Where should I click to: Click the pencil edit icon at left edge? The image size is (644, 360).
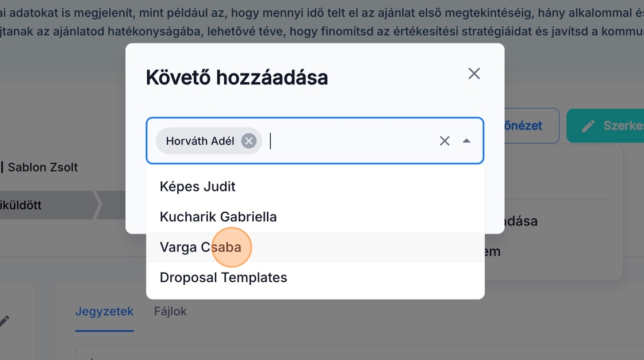(x=5, y=321)
